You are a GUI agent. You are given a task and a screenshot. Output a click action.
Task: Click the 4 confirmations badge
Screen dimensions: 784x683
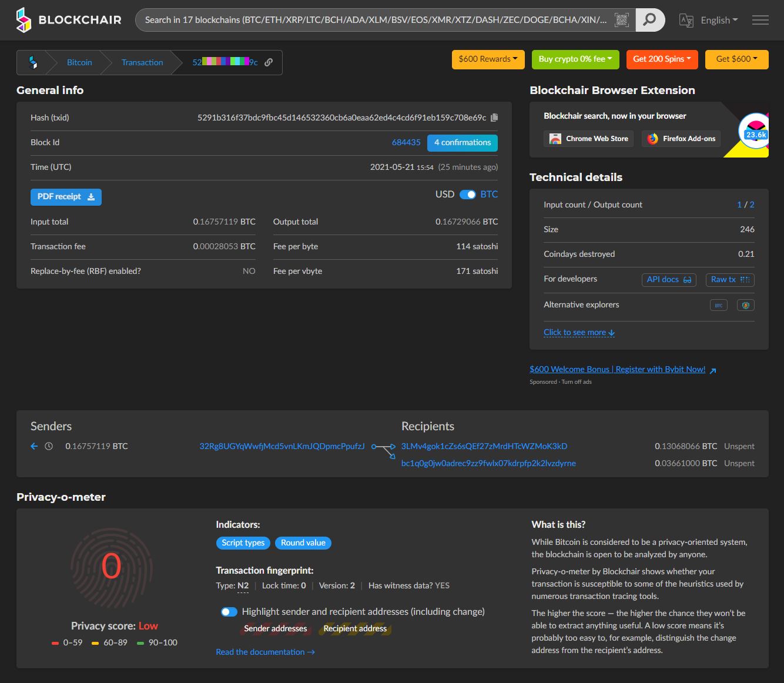[463, 143]
